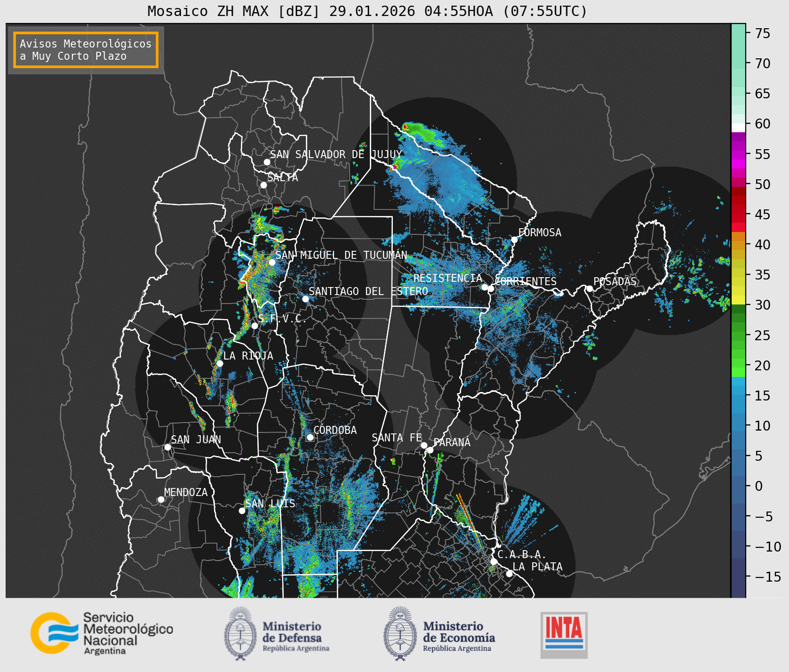Viewport: 789px width, 672px height.
Task: Click the Paraná city marker dot
Action: pyautogui.click(x=430, y=450)
